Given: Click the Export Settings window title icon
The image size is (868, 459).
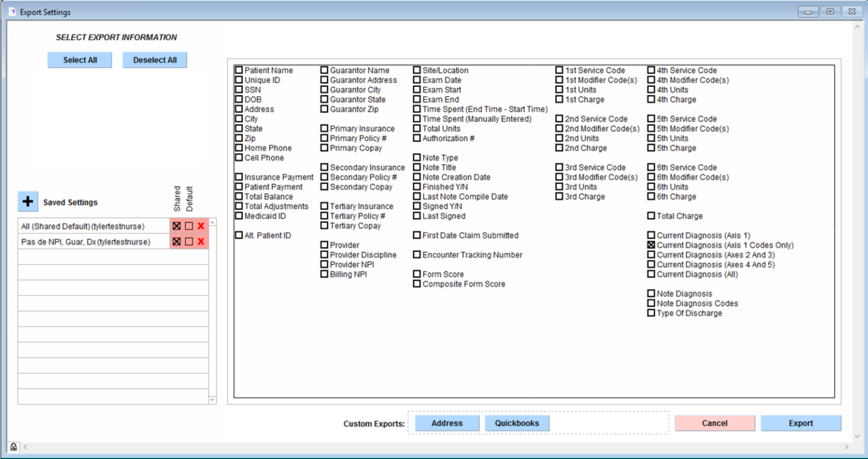Looking at the screenshot, I should tap(11, 12).
